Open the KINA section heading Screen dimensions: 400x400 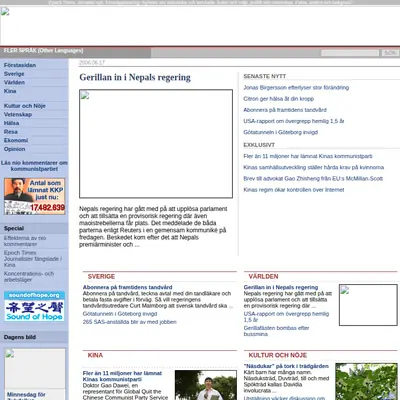coord(95,355)
